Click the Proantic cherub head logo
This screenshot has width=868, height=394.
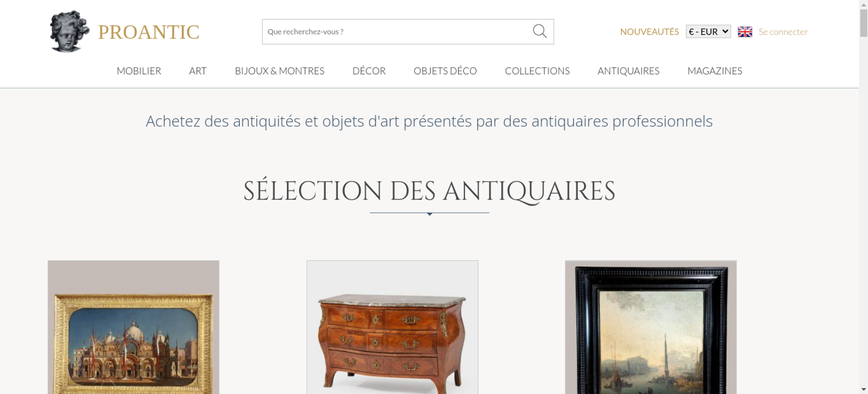coord(69,32)
